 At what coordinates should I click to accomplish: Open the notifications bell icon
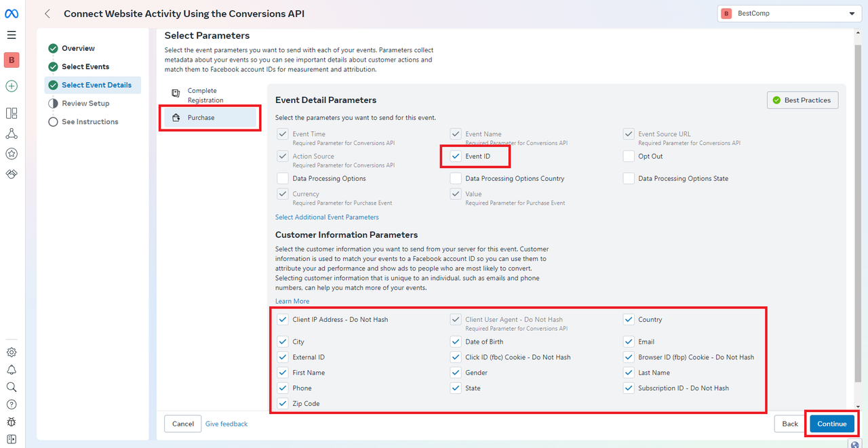point(12,370)
